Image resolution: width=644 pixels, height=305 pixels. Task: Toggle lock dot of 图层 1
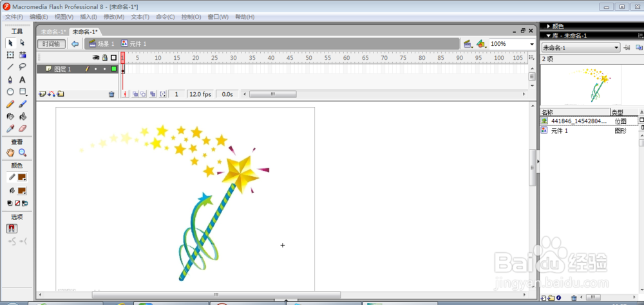(x=105, y=69)
